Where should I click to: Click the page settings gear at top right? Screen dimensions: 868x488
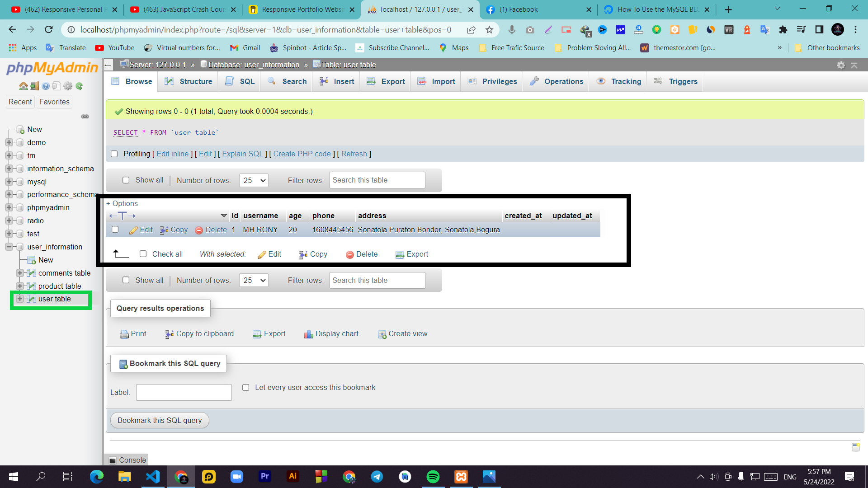click(x=841, y=65)
